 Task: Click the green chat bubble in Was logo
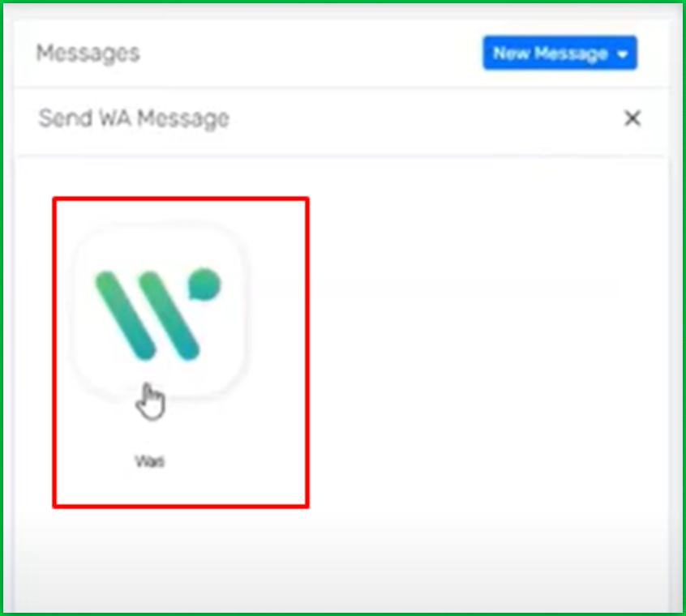pos(204,284)
